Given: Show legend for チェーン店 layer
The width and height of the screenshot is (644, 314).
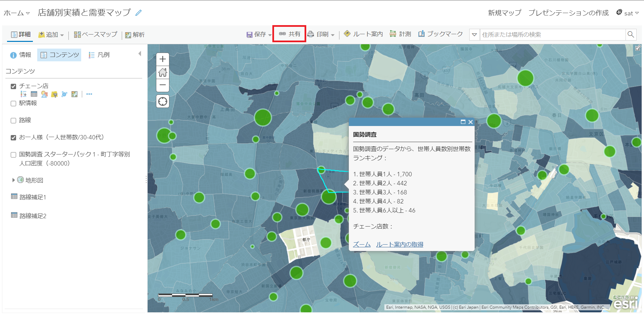Looking at the screenshot, I should pyautogui.click(x=23, y=94).
